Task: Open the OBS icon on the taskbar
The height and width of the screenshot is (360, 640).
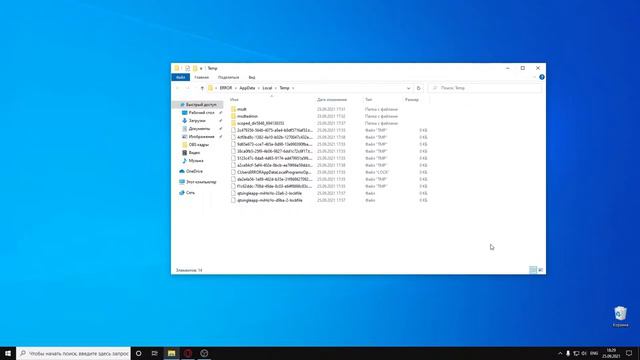Action: click(204, 353)
